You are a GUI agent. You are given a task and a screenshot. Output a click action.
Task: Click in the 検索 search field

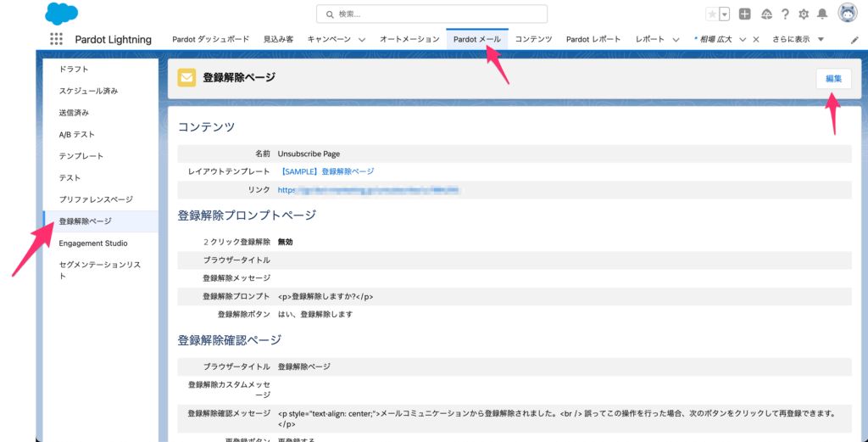431,14
